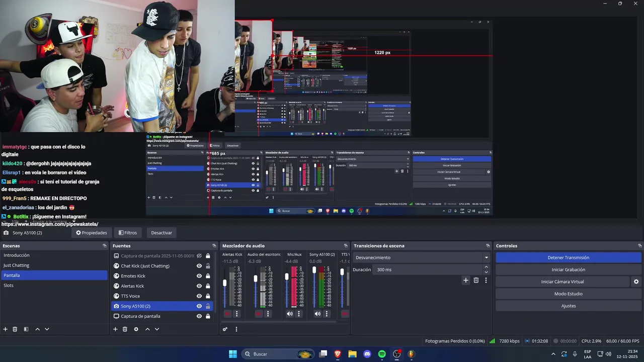Add a scene transition with plus icon
This screenshot has width=644, height=362.
[466, 281]
